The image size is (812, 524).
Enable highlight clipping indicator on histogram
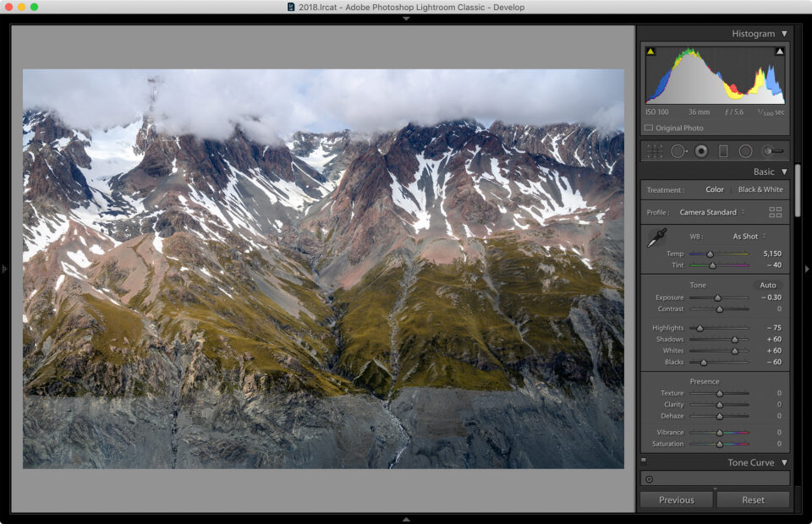pyautogui.click(x=779, y=52)
